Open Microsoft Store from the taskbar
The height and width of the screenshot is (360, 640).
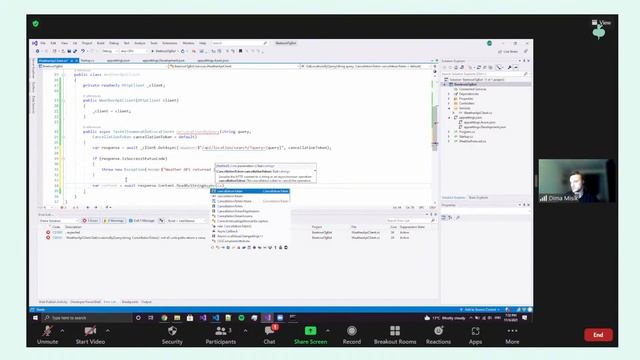(x=190, y=318)
